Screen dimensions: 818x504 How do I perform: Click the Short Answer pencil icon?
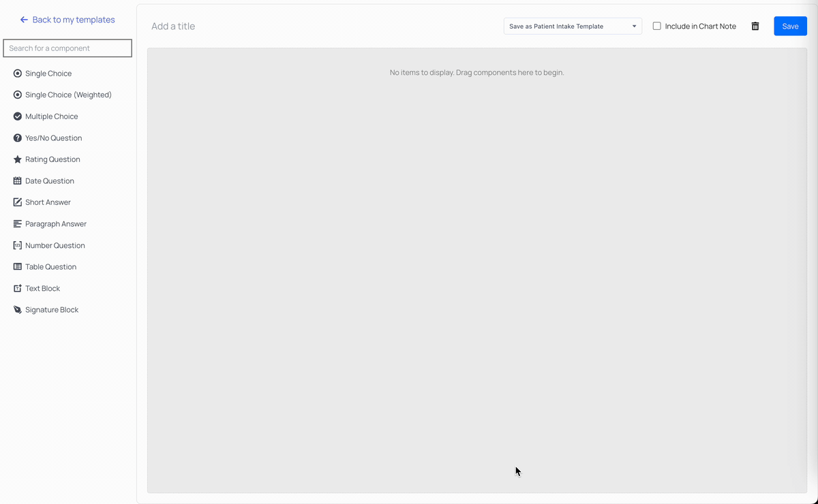pyautogui.click(x=18, y=202)
